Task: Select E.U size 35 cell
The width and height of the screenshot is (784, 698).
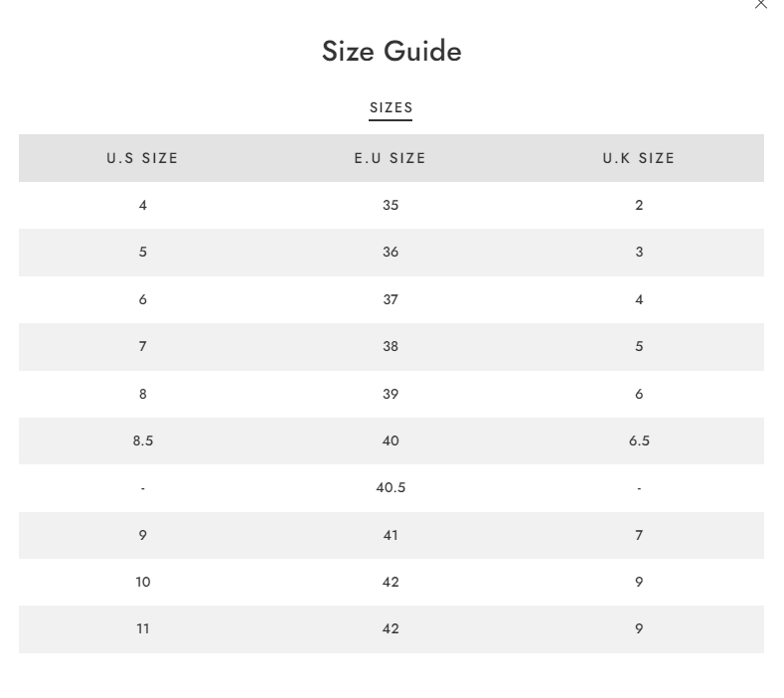Action: coord(391,205)
